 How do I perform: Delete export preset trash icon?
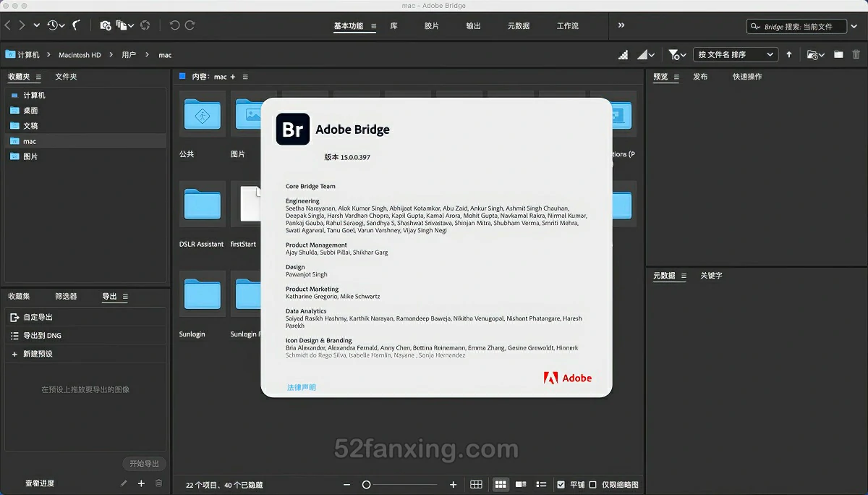click(x=158, y=483)
